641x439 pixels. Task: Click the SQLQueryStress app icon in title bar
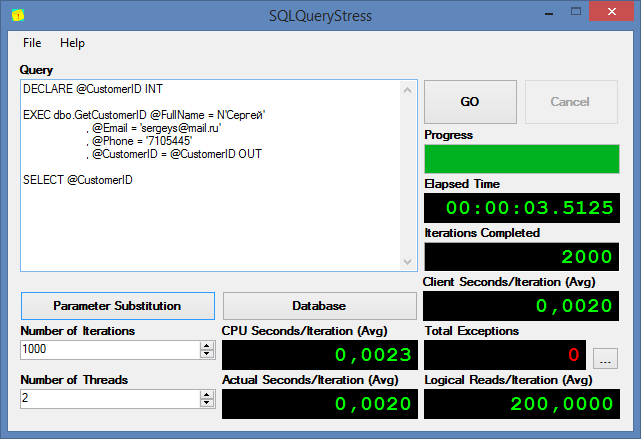[x=18, y=16]
